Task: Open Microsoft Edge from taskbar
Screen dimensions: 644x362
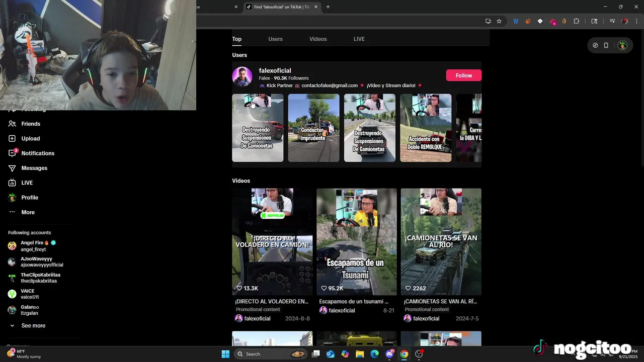Action: (374, 354)
